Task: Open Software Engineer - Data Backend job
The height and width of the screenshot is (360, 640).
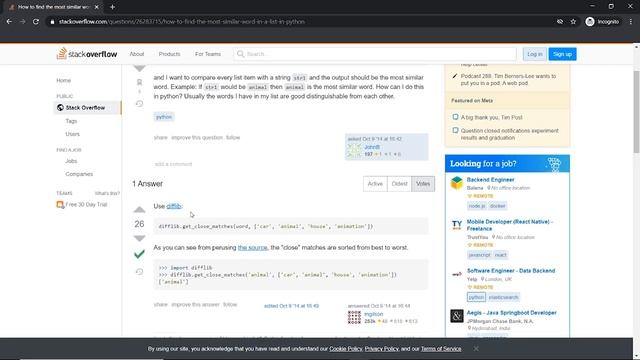Action: click(511, 271)
